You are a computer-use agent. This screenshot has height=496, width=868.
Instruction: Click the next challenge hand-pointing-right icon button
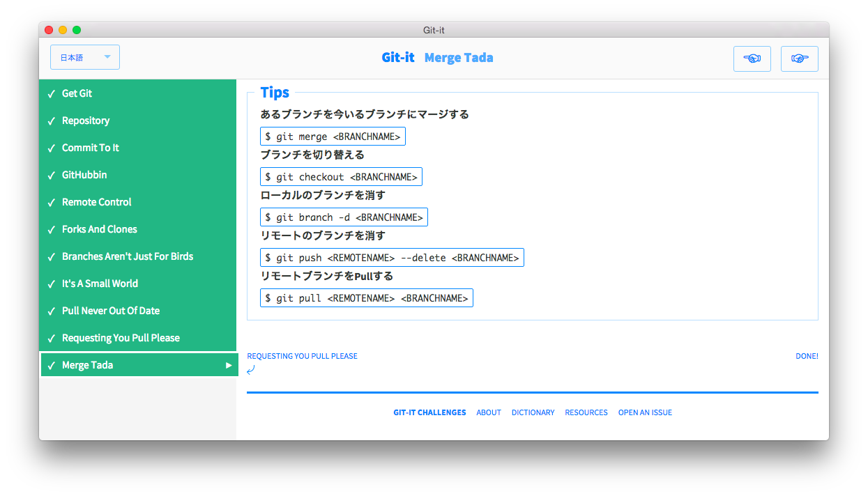(799, 59)
